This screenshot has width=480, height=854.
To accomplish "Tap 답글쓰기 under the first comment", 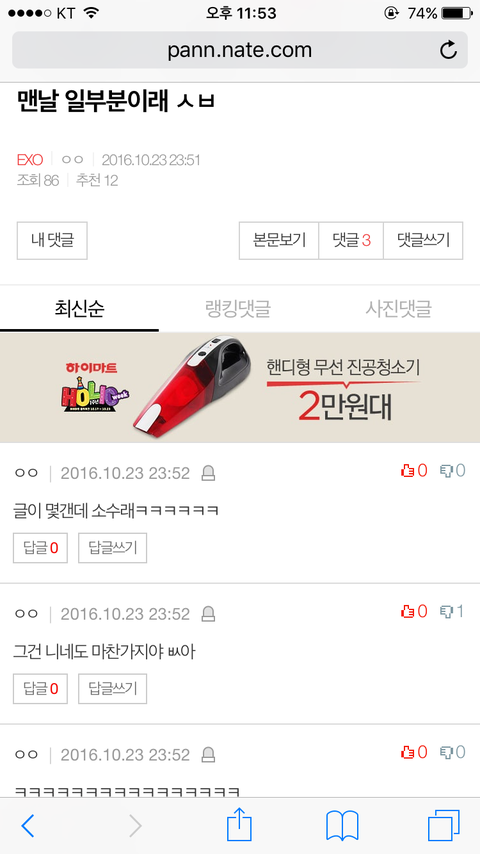I will (113, 548).
